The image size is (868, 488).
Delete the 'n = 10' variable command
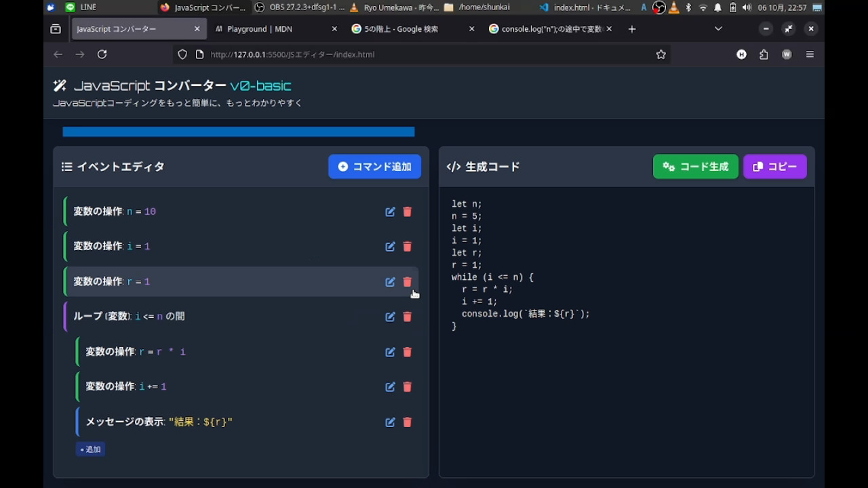pyautogui.click(x=407, y=211)
